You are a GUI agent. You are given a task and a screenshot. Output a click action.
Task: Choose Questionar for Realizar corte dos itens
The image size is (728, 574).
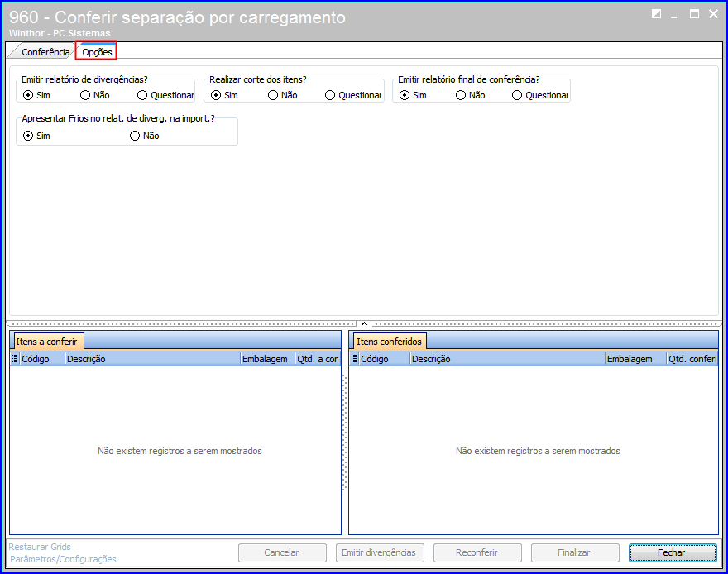[353, 95]
